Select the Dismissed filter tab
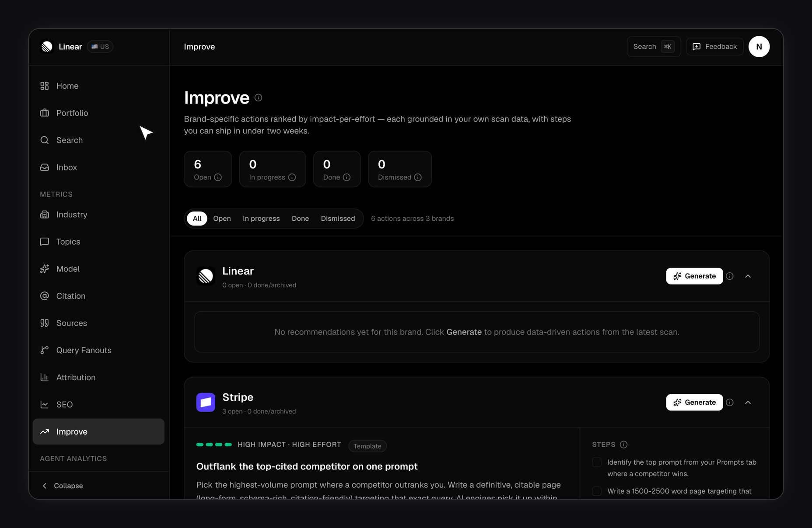The height and width of the screenshot is (528, 812). click(x=338, y=219)
